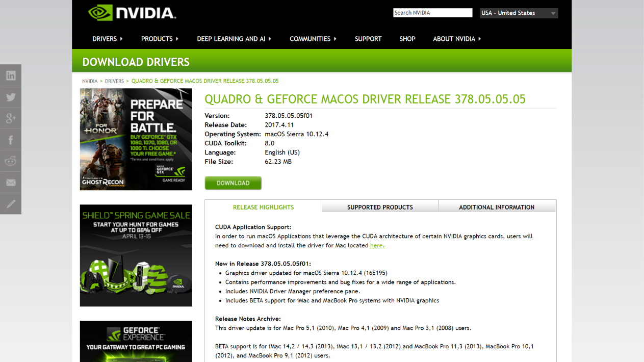The image size is (644, 362).
Task: Click the 'Graphics driver updated for macOS Sierra' bullet
Action: click(x=306, y=273)
